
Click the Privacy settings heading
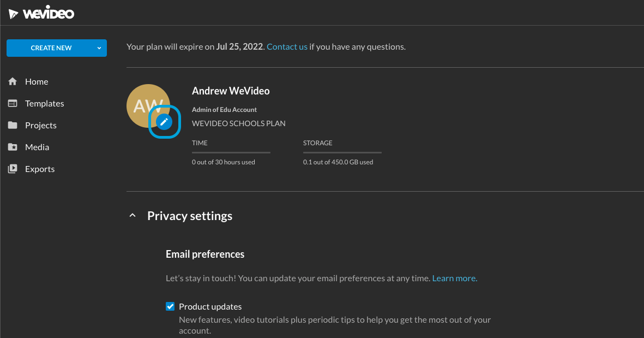tap(190, 216)
